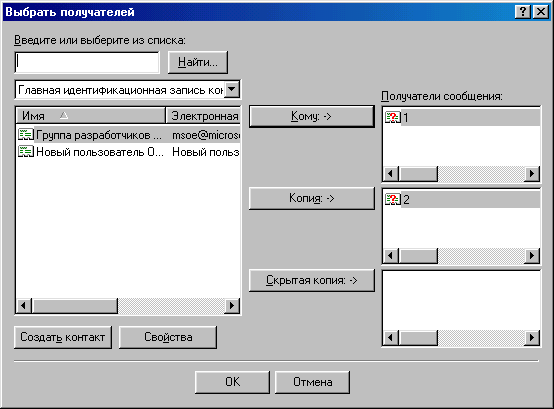Screen dimensions: 554x409
Task: Click the Имя column header
Action: tap(91, 115)
